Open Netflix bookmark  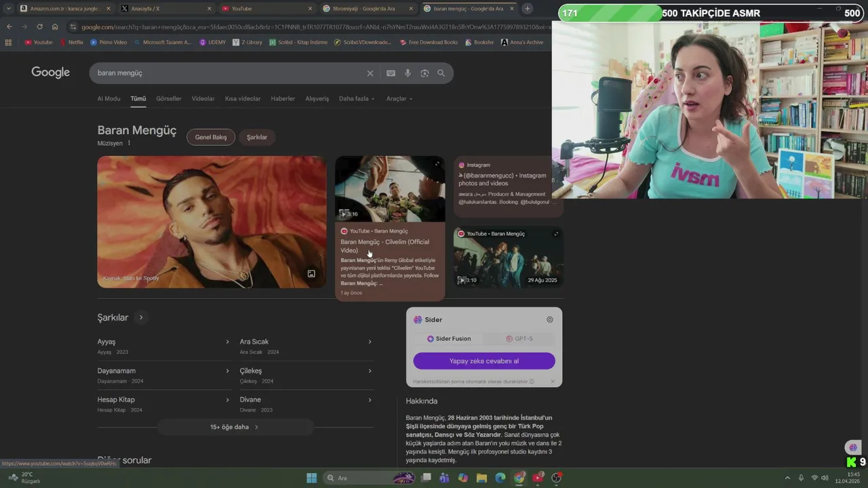71,42
